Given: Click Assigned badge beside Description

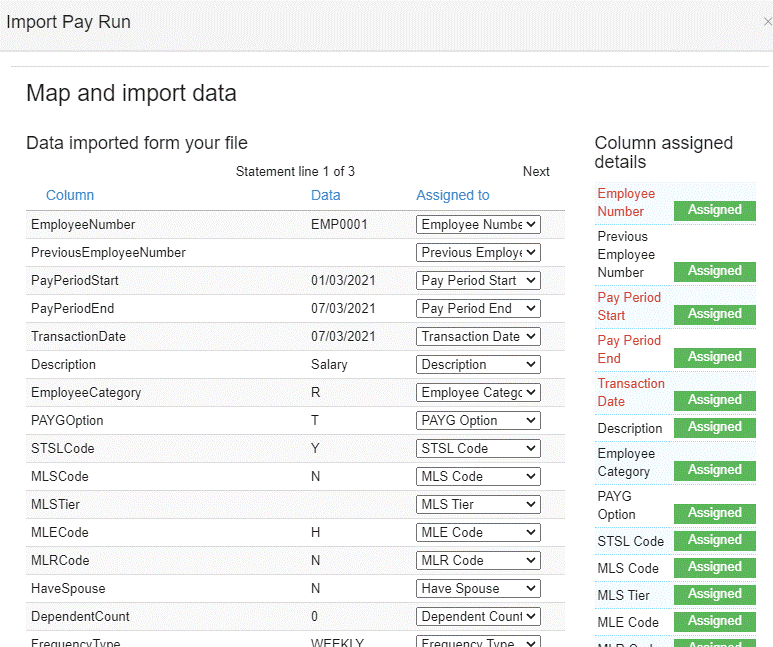Looking at the screenshot, I should [714, 427].
